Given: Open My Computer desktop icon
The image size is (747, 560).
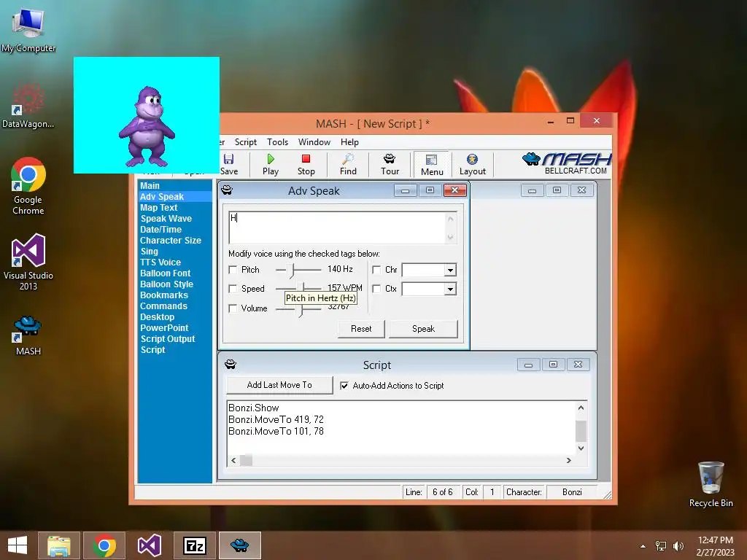Looking at the screenshot, I should click(x=28, y=31).
